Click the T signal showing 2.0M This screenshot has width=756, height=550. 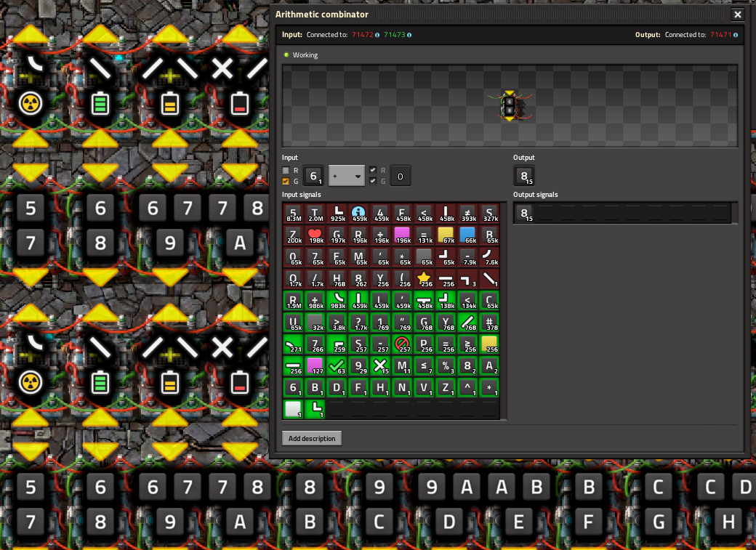tap(315, 214)
